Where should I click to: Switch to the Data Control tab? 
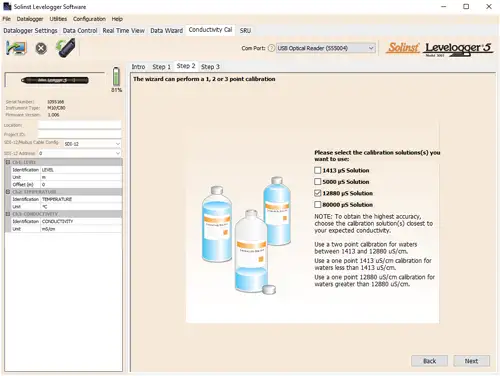pos(80,31)
